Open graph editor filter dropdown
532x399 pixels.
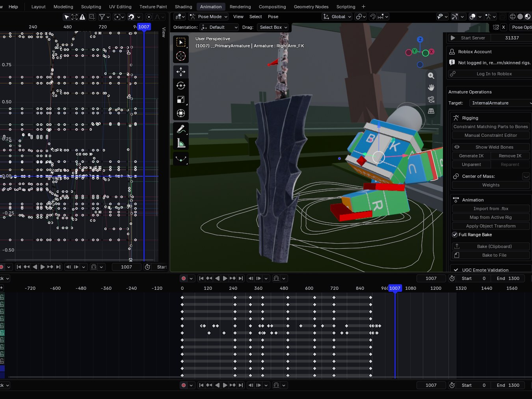(x=104, y=17)
